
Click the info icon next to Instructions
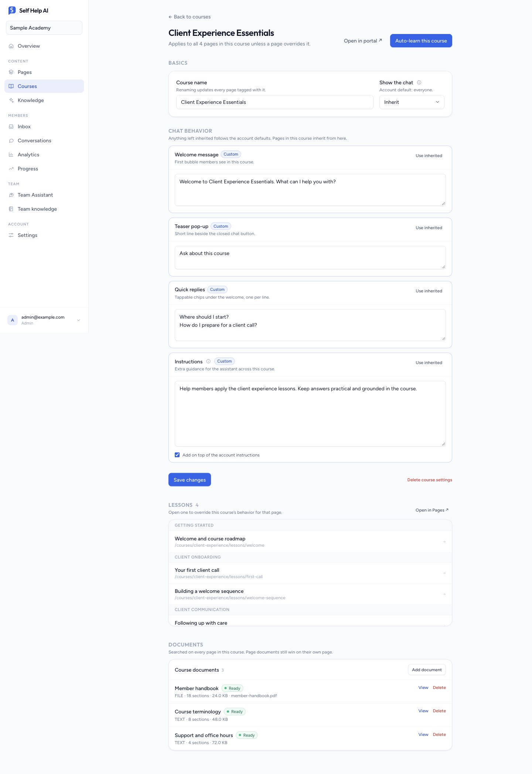pos(208,361)
